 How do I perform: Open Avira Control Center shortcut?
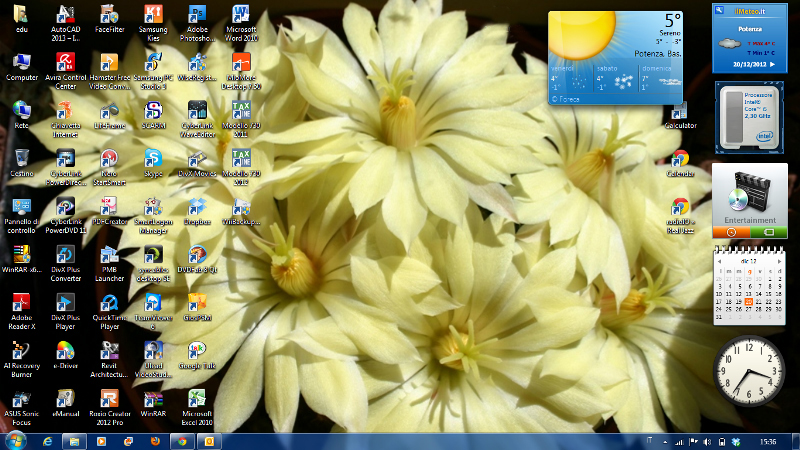click(x=65, y=71)
